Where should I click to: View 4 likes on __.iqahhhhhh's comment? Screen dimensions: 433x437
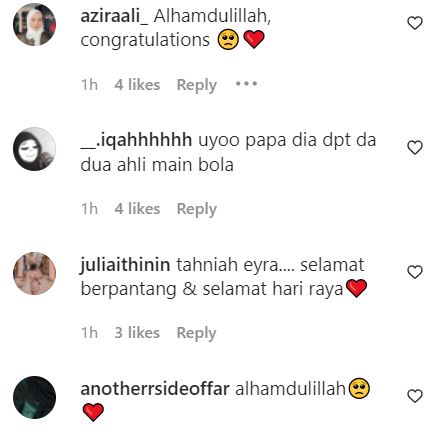point(137,209)
